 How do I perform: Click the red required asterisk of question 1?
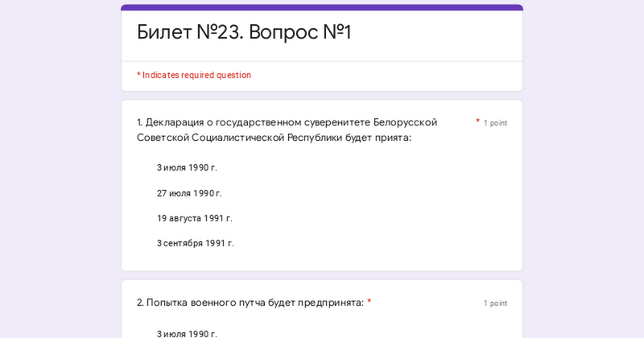point(477,122)
